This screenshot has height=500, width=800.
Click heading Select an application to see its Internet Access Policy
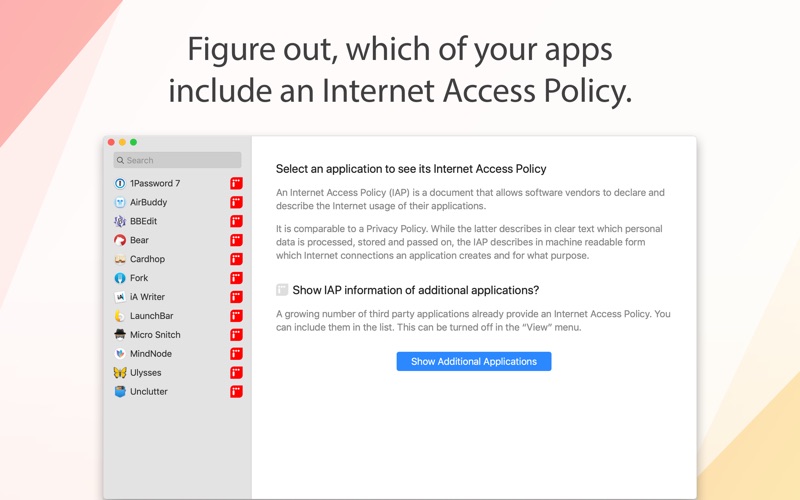coord(411,169)
